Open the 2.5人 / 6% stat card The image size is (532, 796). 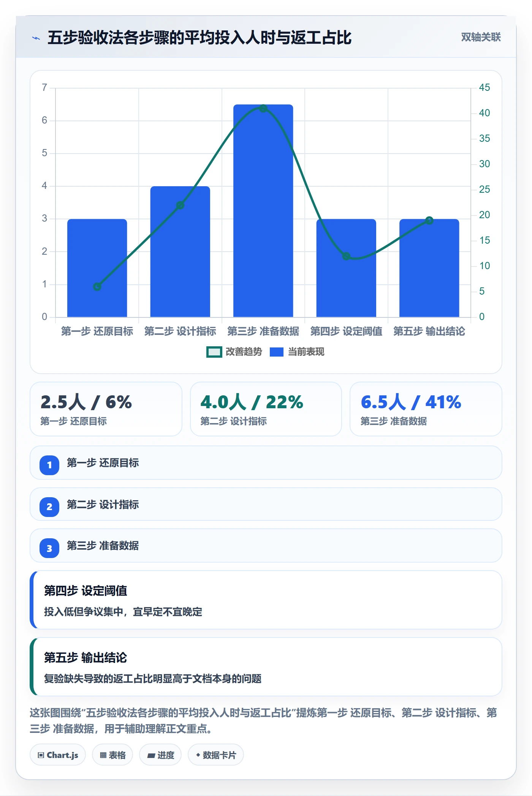(106, 409)
